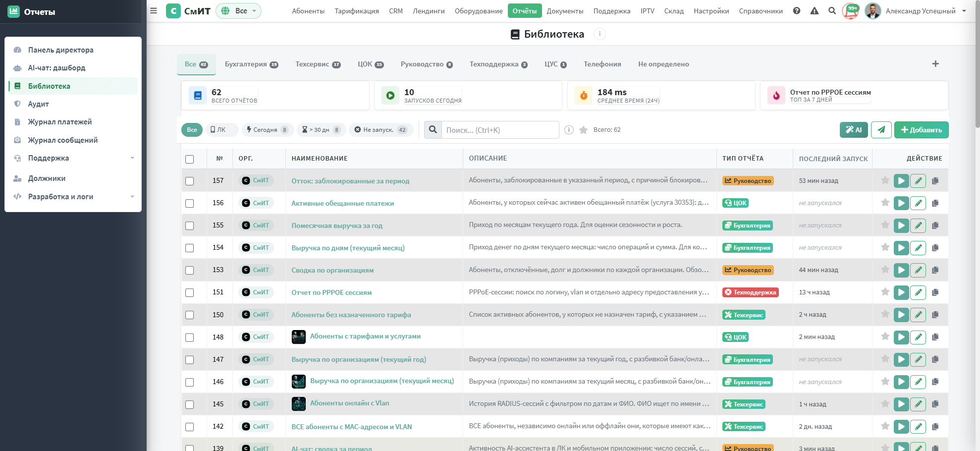Run report 157 with play button
The width and height of the screenshot is (980, 451).
[901, 181]
